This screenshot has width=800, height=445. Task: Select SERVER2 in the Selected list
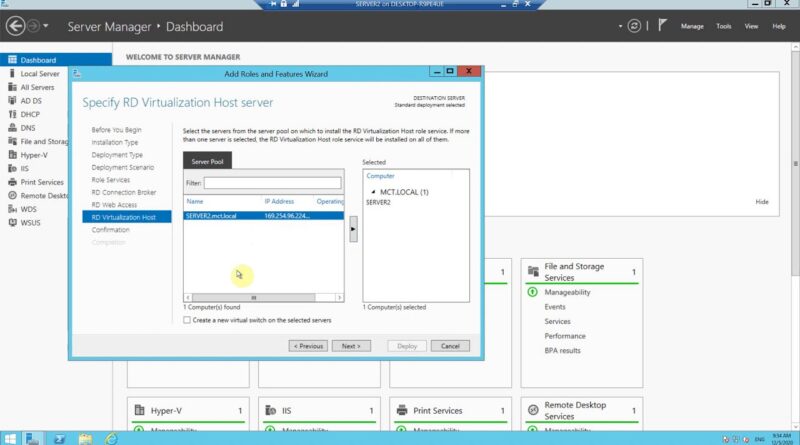click(x=378, y=203)
